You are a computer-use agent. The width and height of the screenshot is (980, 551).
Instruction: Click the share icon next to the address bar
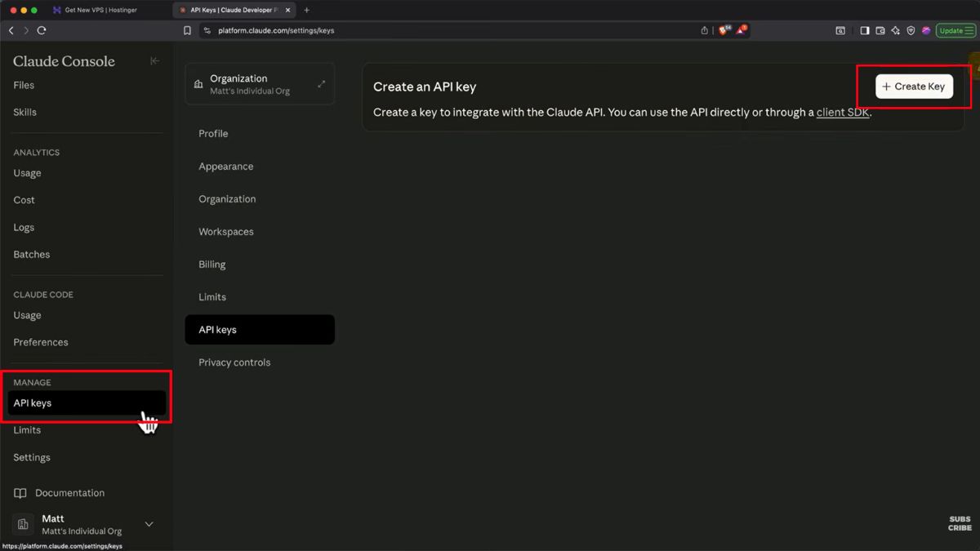[x=703, y=30]
